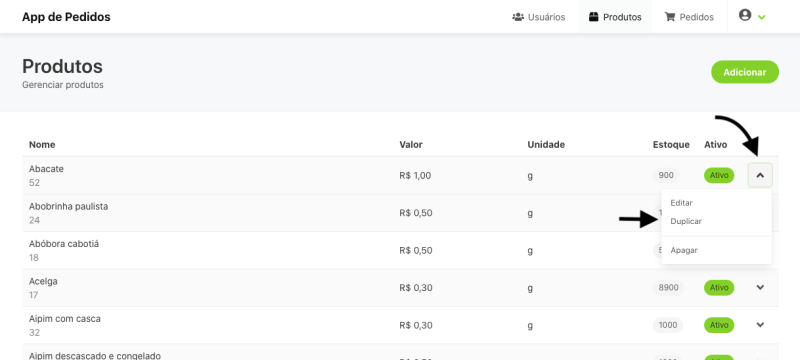Click Ativo badge on Aipim com casca
The height and width of the screenshot is (360, 800).
(719, 325)
